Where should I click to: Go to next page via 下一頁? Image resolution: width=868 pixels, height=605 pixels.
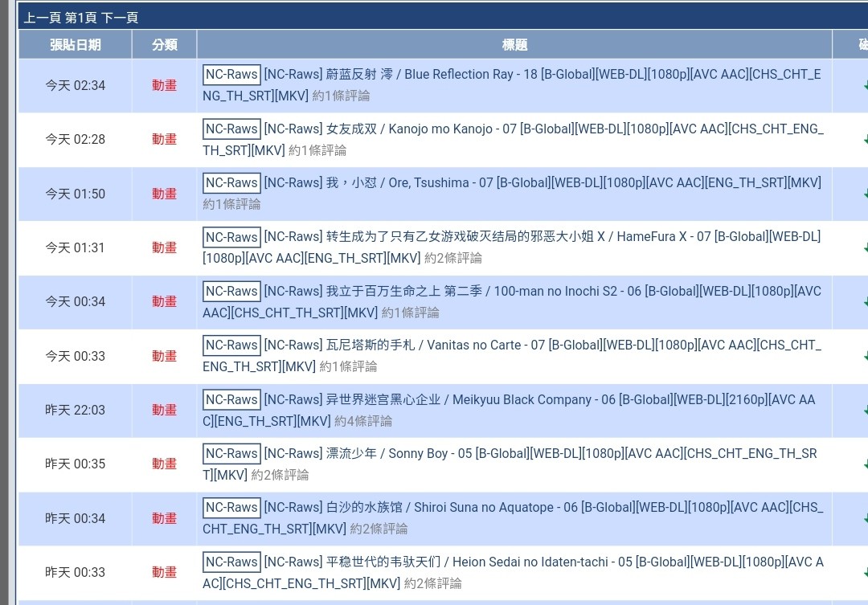coord(119,18)
